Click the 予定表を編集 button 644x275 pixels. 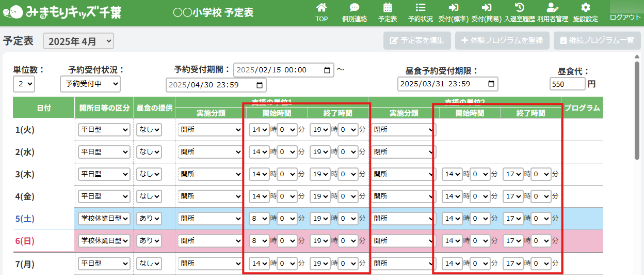pos(417,40)
